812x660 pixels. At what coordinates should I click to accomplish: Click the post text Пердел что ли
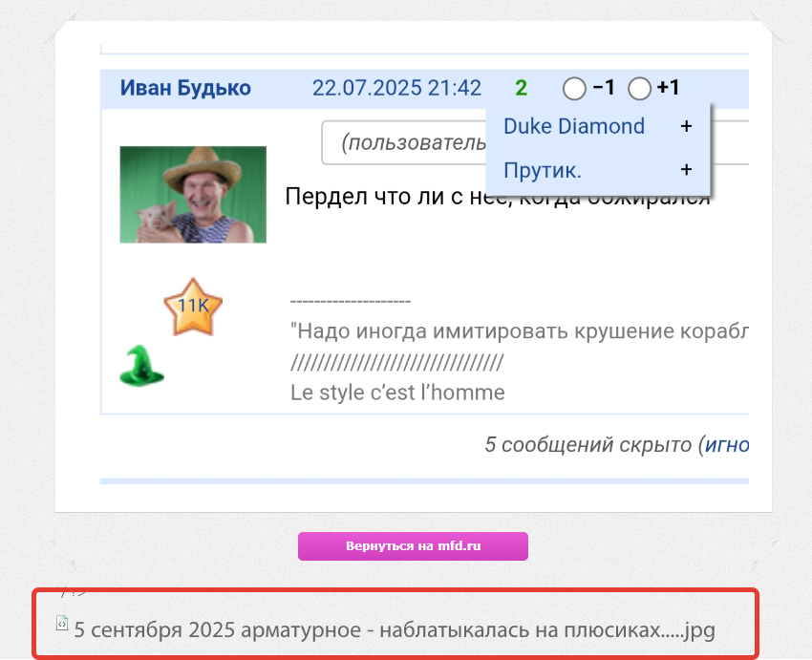497,197
